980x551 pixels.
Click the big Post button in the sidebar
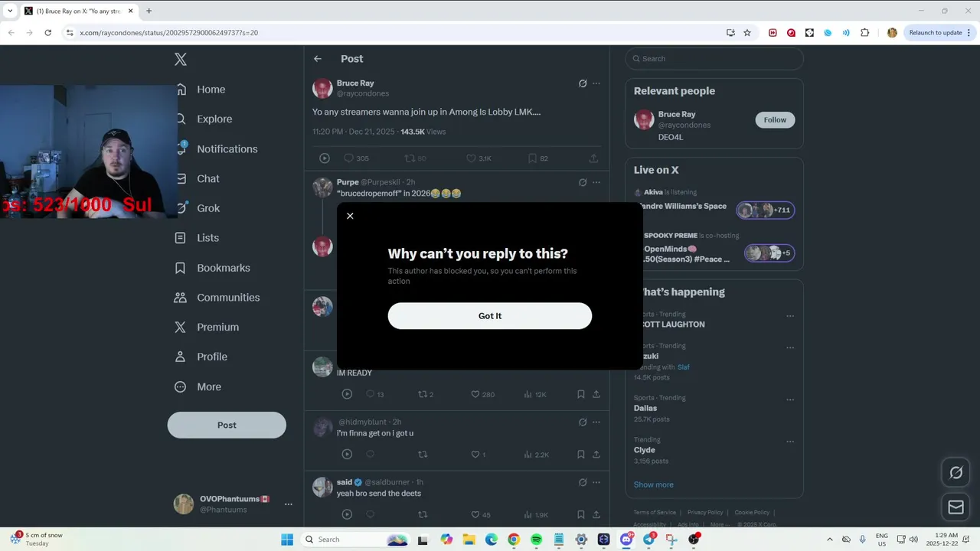click(x=227, y=425)
